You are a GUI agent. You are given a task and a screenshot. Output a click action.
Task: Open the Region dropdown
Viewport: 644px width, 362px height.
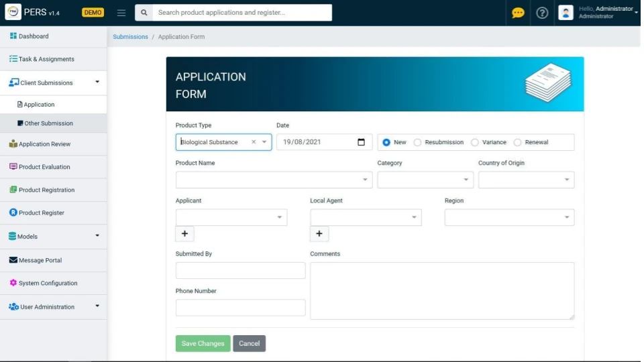click(x=509, y=217)
